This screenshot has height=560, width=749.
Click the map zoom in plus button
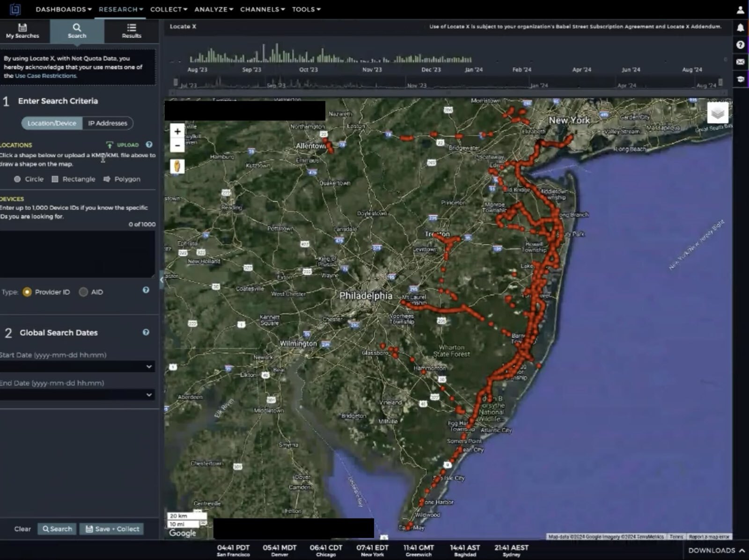click(177, 131)
